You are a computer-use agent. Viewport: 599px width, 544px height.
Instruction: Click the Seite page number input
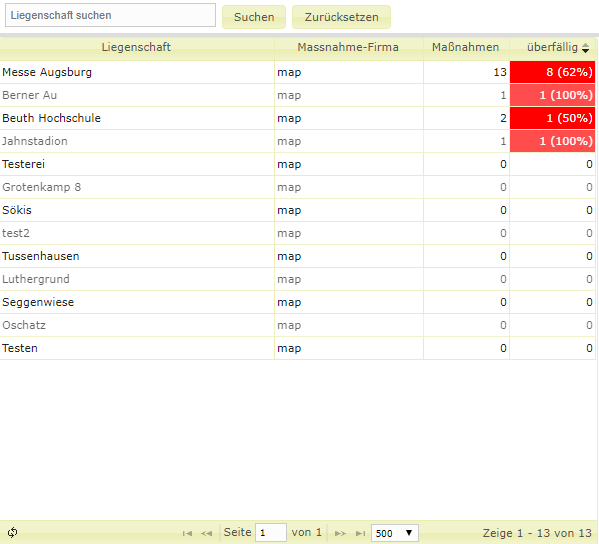coord(271,533)
